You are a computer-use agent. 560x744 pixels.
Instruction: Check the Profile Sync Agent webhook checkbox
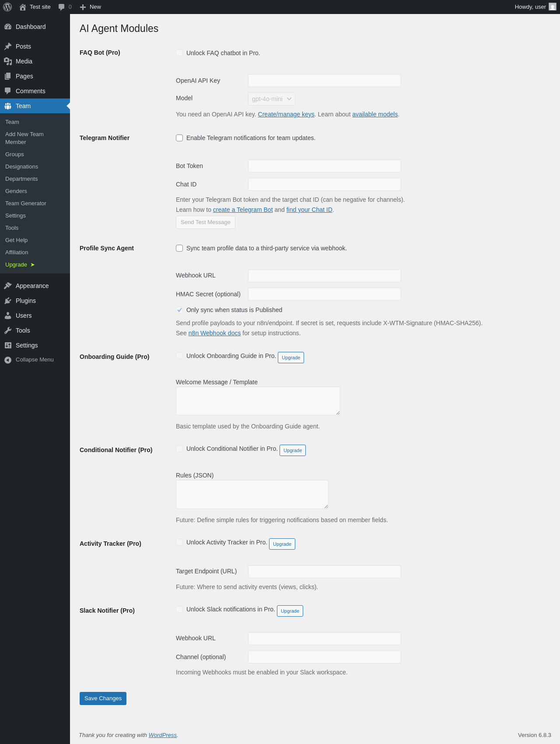[179, 248]
